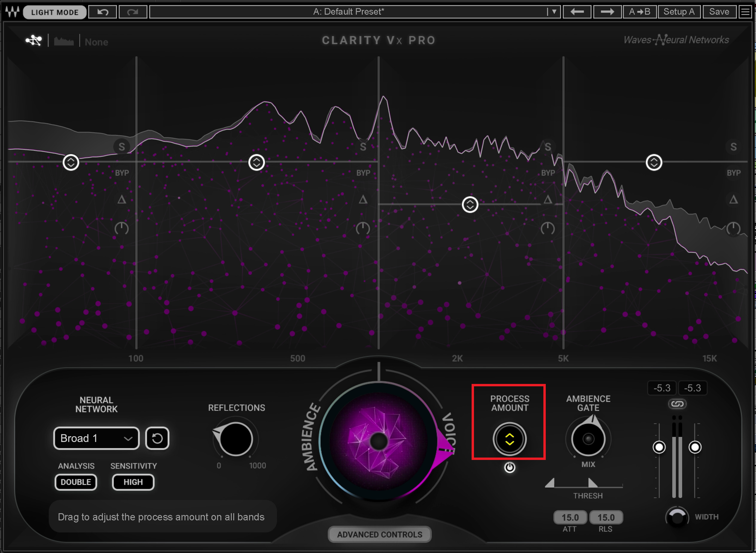Click the right THRESH slider marker
The image size is (756, 553).
pyautogui.click(x=592, y=483)
